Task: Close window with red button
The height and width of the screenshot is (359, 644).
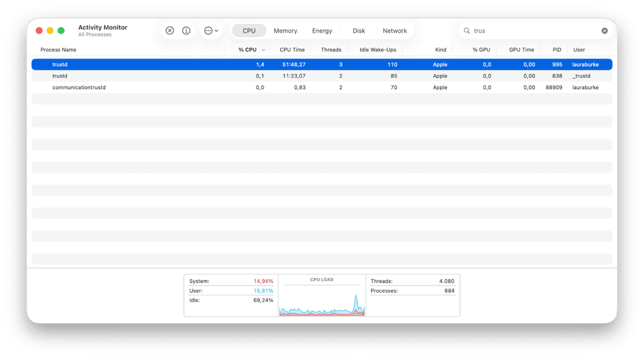Action: click(x=39, y=31)
